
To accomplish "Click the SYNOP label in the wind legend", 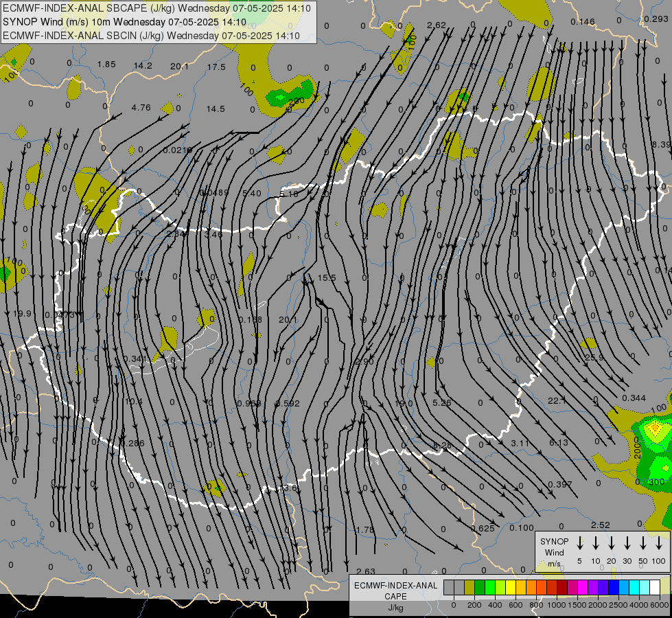I will pos(554,541).
